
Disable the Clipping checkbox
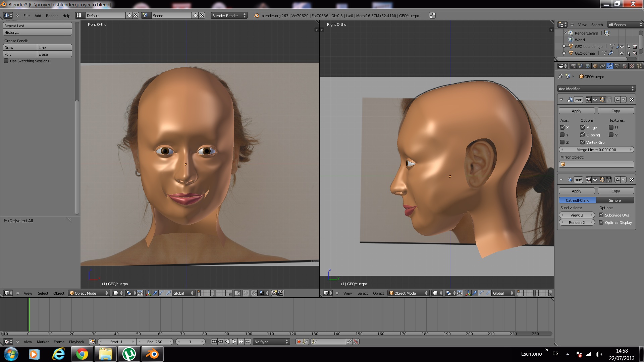coord(583,135)
